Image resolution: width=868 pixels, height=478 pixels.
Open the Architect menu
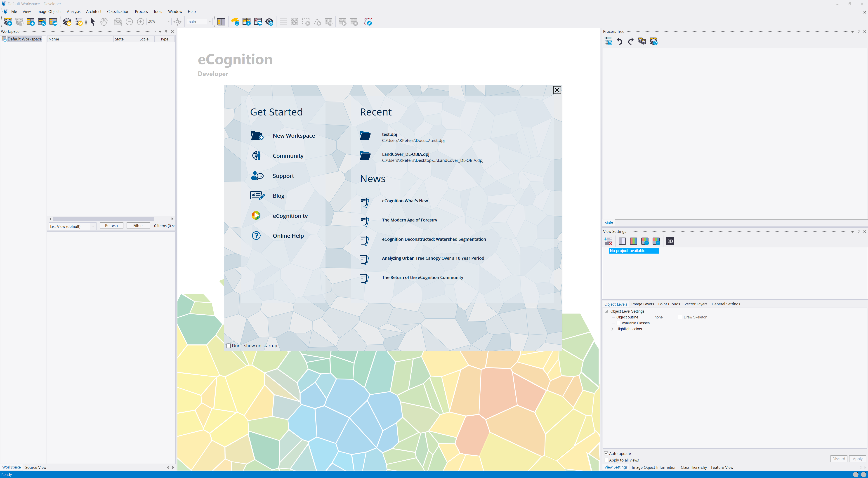click(94, 12)
